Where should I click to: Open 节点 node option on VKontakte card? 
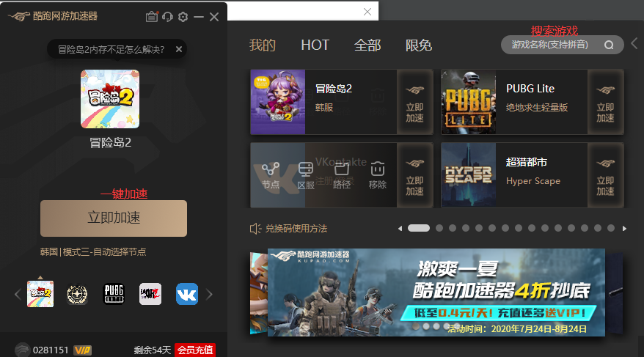(x=271, y=176)
